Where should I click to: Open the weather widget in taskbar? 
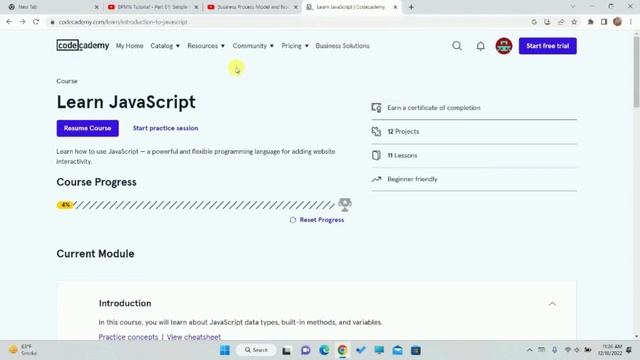[23, 350]
